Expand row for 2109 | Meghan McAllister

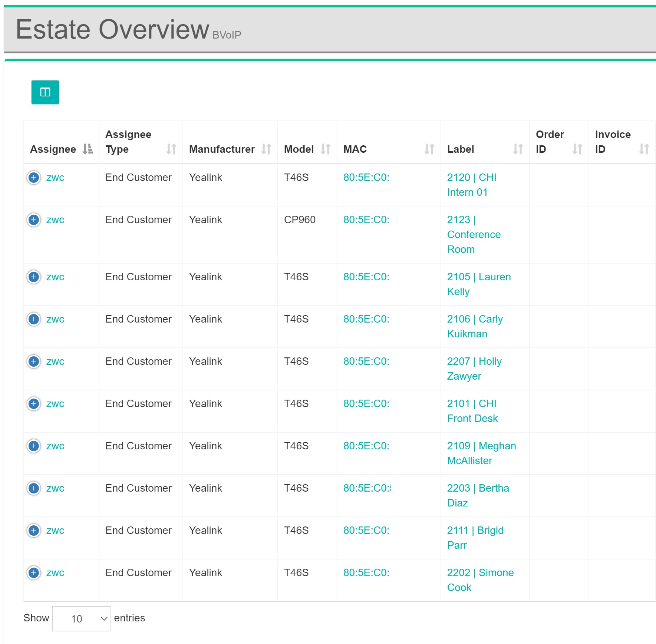34,446
